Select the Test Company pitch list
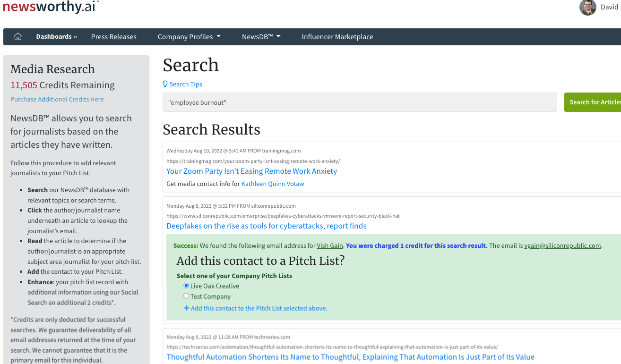 point(186,296)
